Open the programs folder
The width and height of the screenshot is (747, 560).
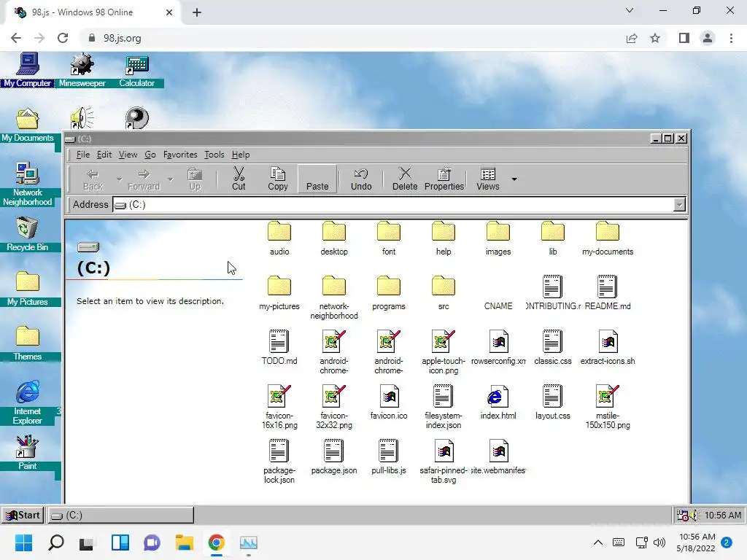point(389,293)
